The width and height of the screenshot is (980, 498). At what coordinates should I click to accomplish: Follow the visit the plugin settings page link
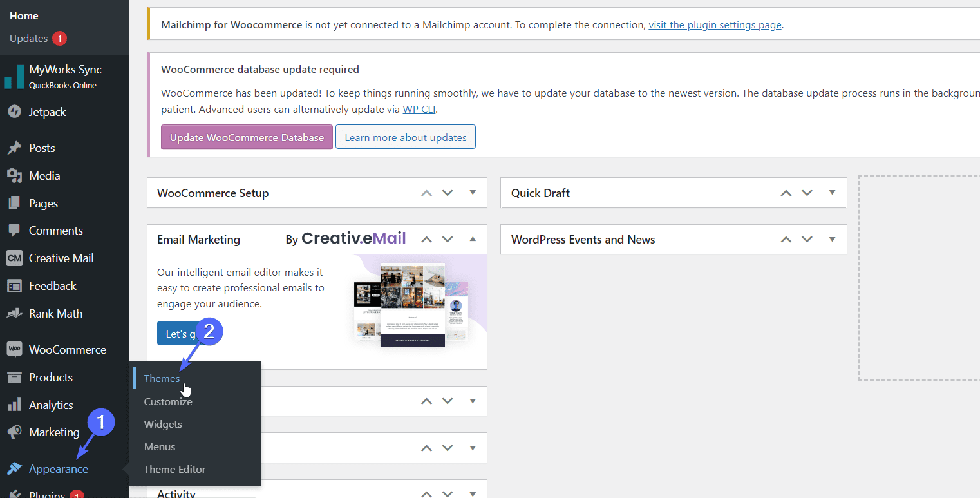point(715,25)
